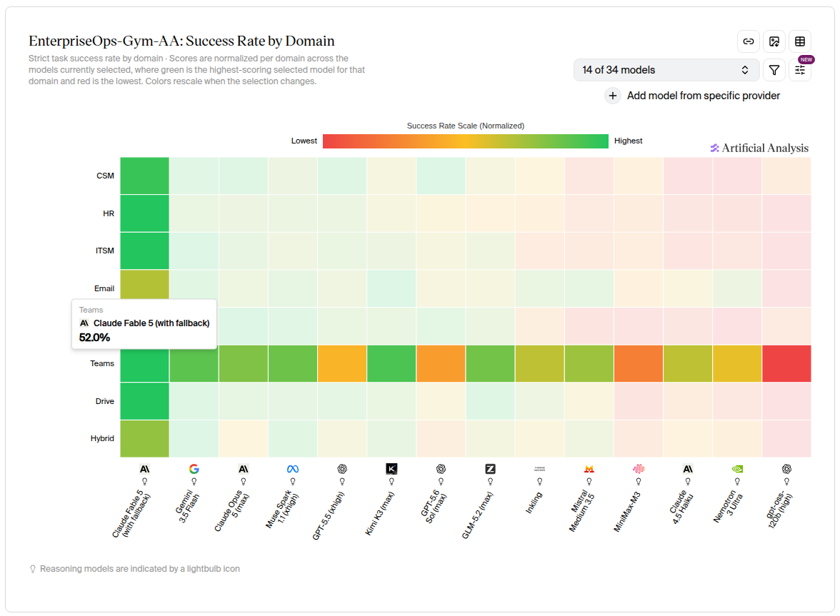
Task: Click the MiniMax-M3 axis label
Action: tap(627, 512)
